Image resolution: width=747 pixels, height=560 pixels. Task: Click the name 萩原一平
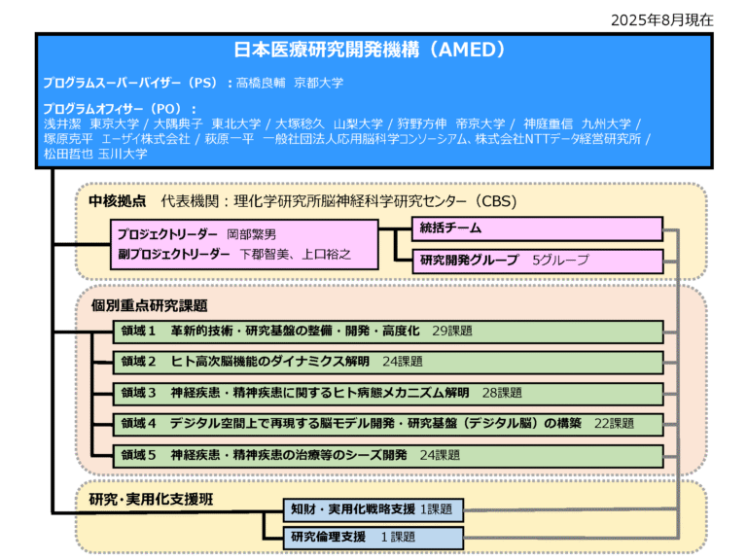(230, 139)
